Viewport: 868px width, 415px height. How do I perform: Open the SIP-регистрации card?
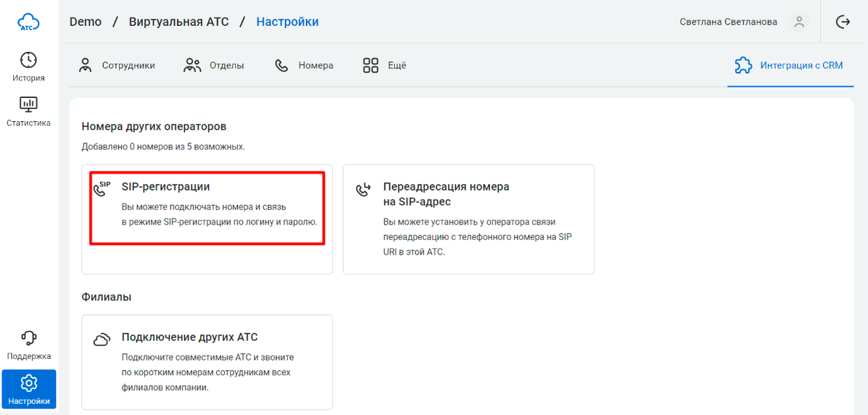coord(207,209)
